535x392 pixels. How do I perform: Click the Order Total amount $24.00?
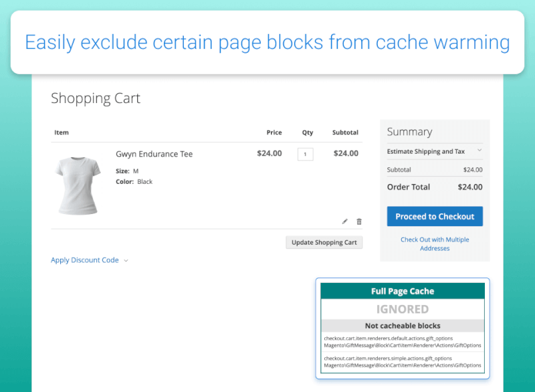coord(469,187)
